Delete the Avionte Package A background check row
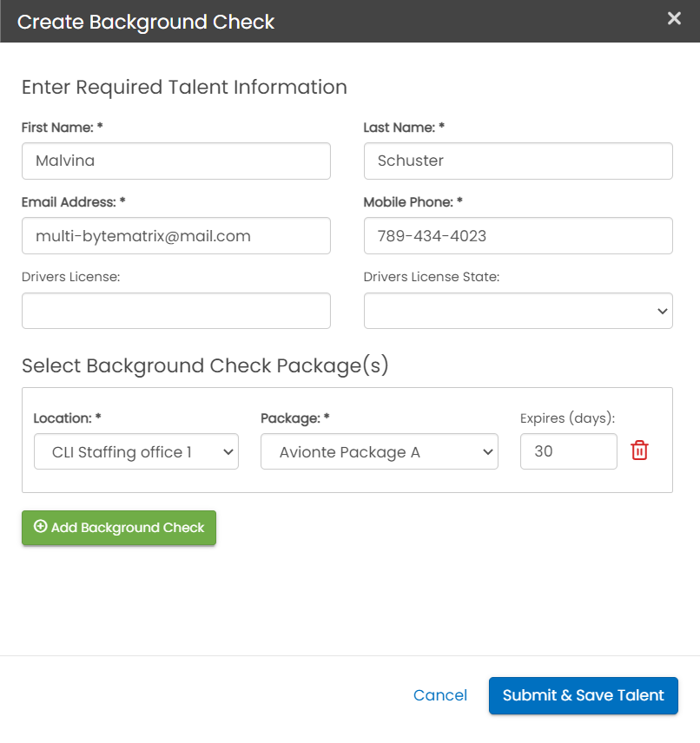The image size is (700, 743). tap(639, 450)
